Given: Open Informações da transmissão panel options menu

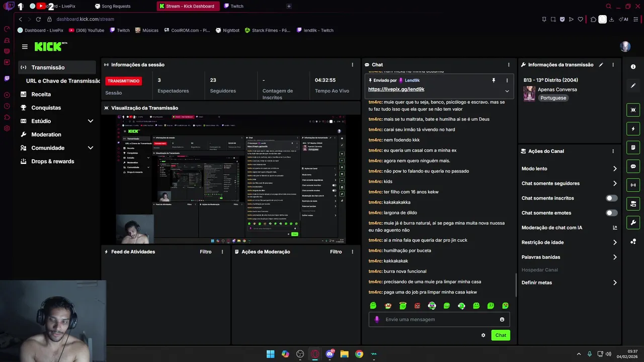Looking at the screenshot, I should [613, 65].
